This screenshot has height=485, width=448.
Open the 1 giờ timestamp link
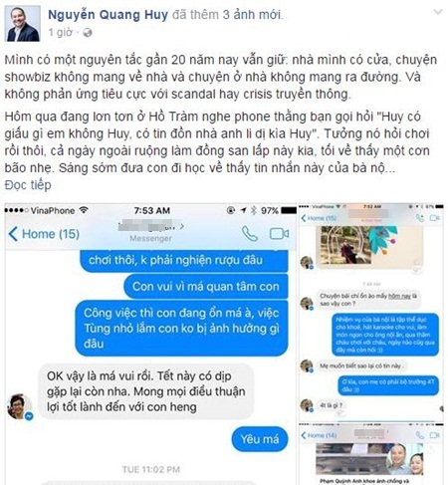(x=60, y=33)
